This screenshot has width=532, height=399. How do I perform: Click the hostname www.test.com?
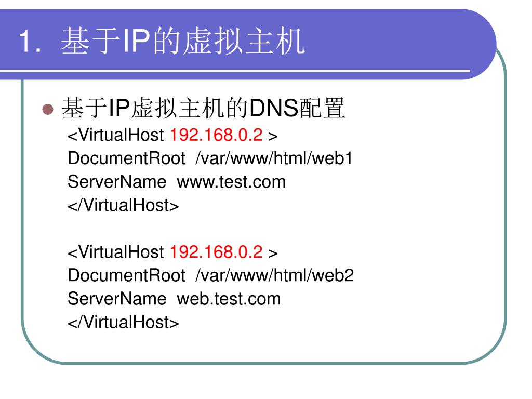click(231, 182)
